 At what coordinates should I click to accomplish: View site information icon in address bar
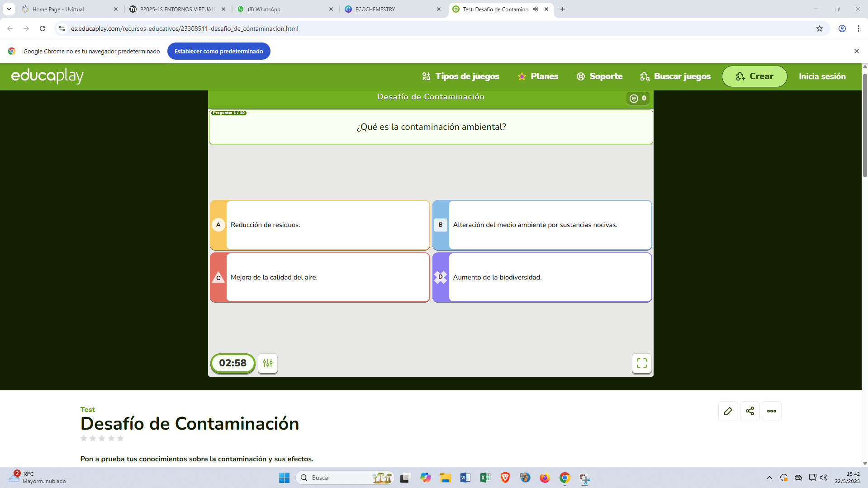click(x=62, y=28)
